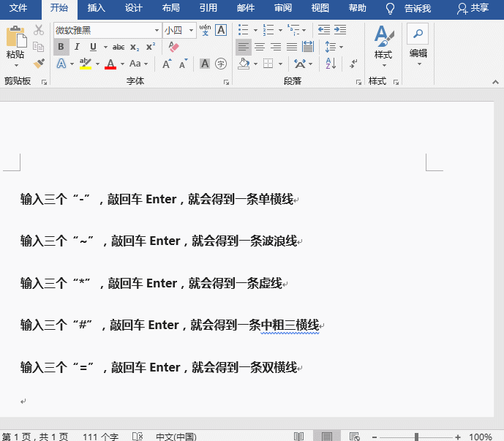Open the 编辑 editing menu
Screen dimensions: 504x441
pyautogui.click(x=418, y=45)
